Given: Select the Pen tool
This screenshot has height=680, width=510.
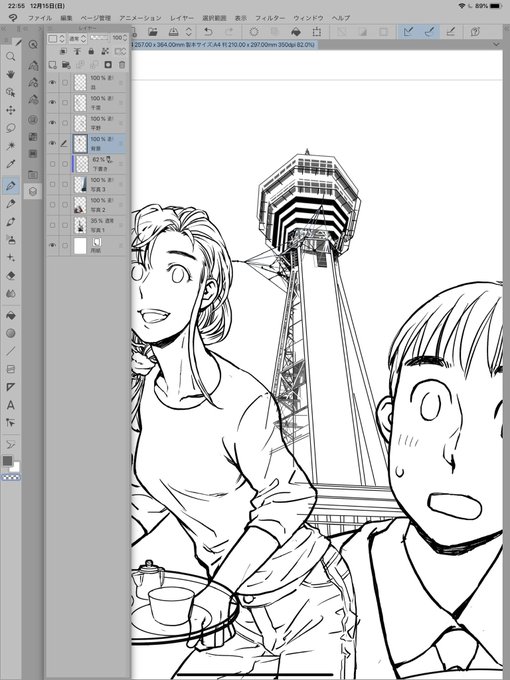Looking at the screenshot, I should pyautogui.click(x=11, y=186).
